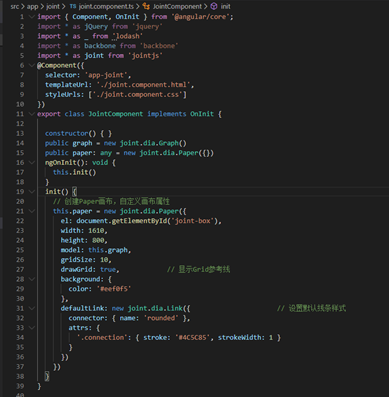This screenshot has height=397, width=389.
Task: Place cursor on constructor() keyword
Action: click(x=66, y=133)
